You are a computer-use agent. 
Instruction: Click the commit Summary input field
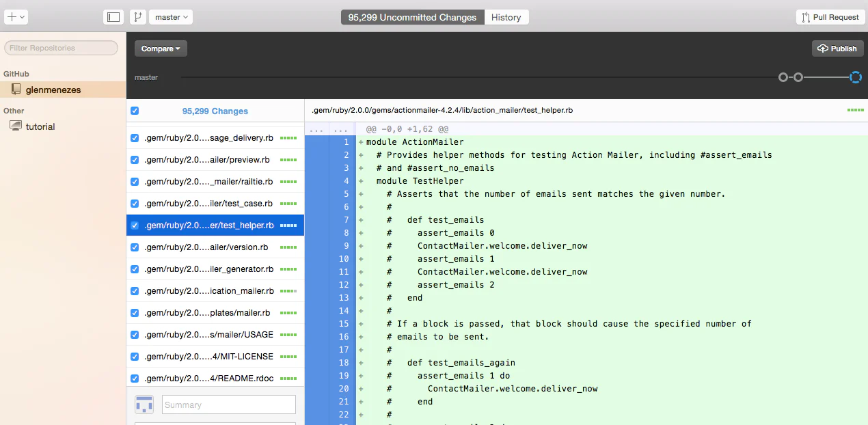click(229, 405)
